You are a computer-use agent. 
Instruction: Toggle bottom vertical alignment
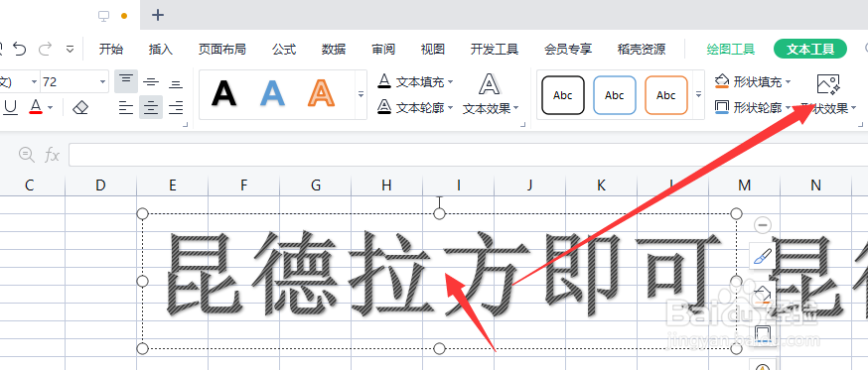click(x=176, y=83)
